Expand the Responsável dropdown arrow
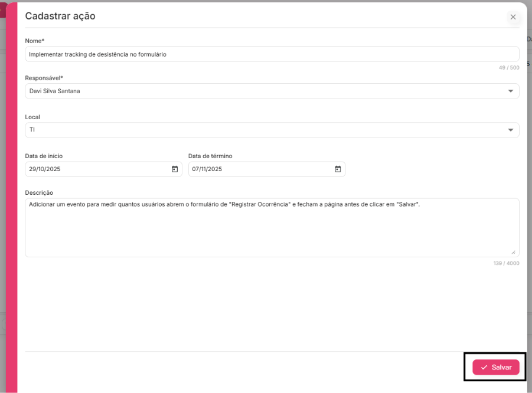 [x=510, y=91]
